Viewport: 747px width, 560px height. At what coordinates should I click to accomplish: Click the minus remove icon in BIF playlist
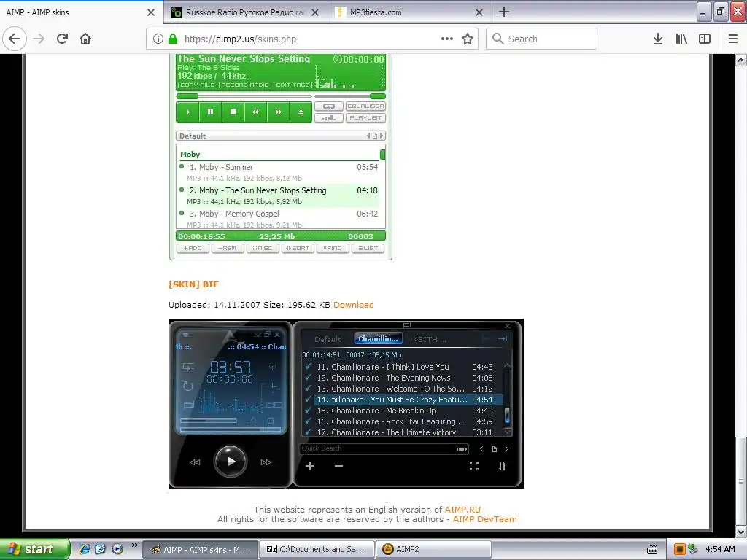[338, 466]
